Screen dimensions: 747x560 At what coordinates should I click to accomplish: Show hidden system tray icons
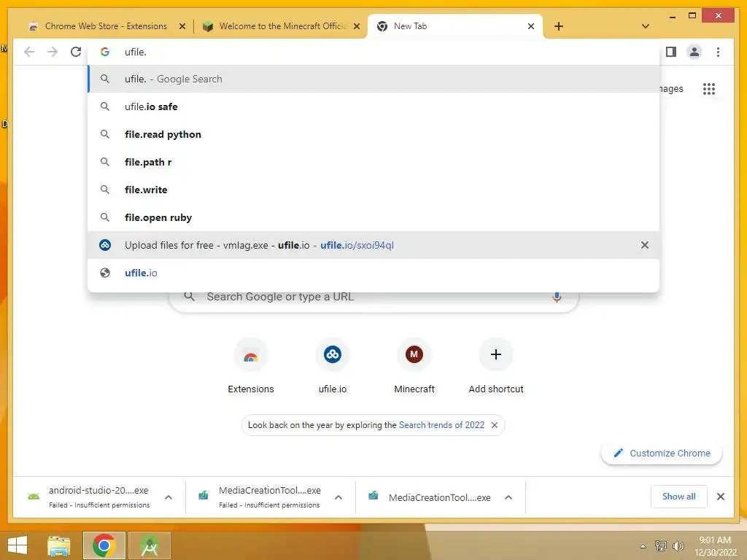(643, 546)
